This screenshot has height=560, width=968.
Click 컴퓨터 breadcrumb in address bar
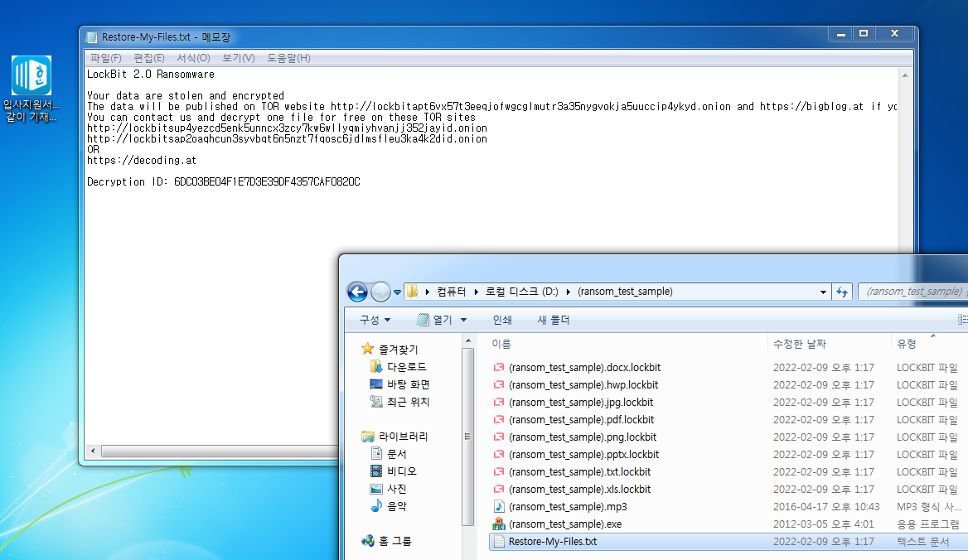tap(452, 292)
